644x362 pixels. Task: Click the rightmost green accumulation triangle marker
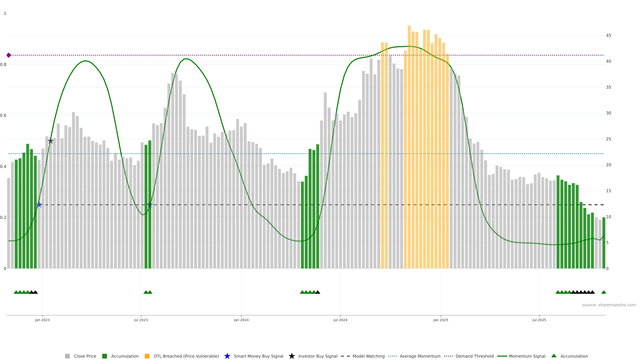pos(604,292)
